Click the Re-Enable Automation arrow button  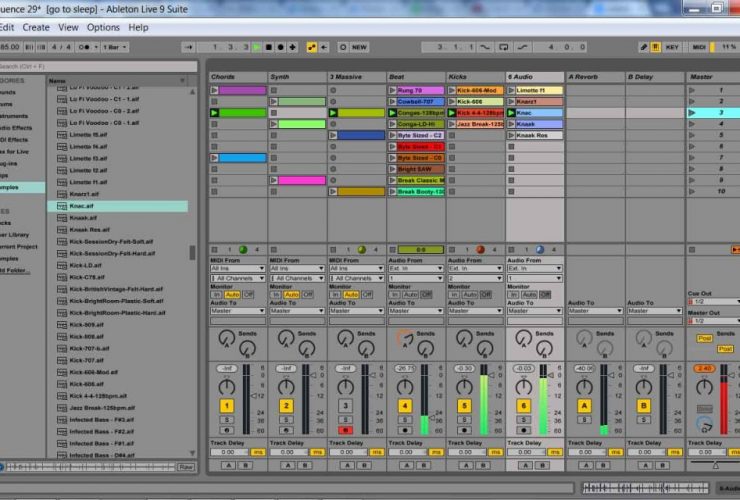pos(324,47)
